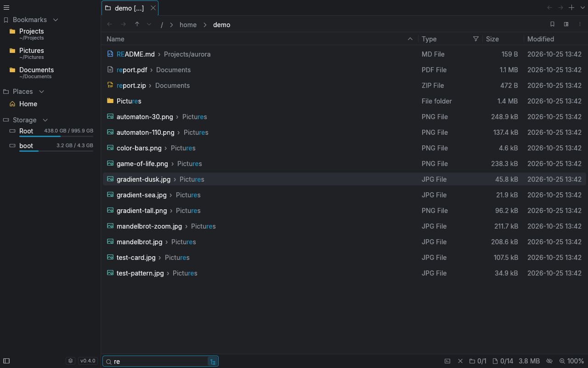Select the Root storage drive

51,132
